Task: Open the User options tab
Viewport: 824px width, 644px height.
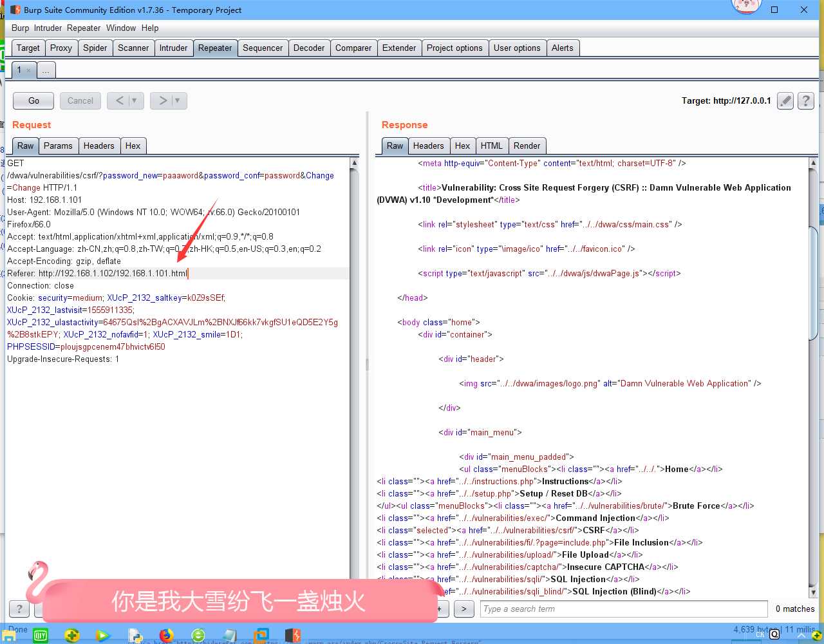Action: click(x=517, y=48)
